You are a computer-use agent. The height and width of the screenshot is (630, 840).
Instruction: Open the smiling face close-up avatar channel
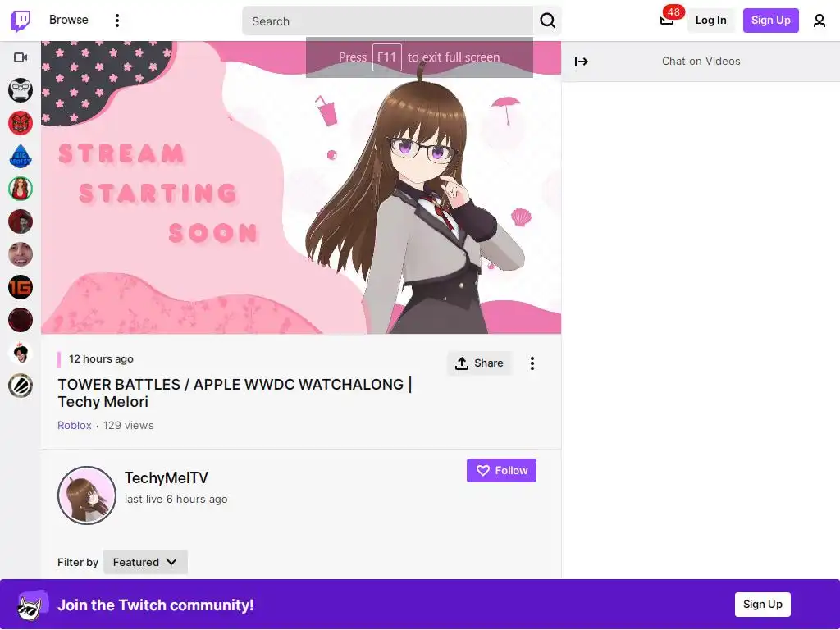click(21, 254)
